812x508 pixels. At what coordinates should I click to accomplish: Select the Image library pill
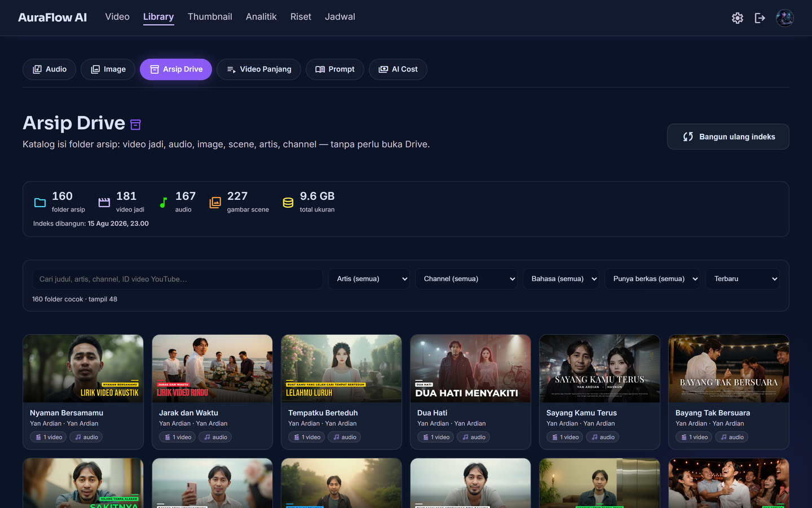coord(108,69)
